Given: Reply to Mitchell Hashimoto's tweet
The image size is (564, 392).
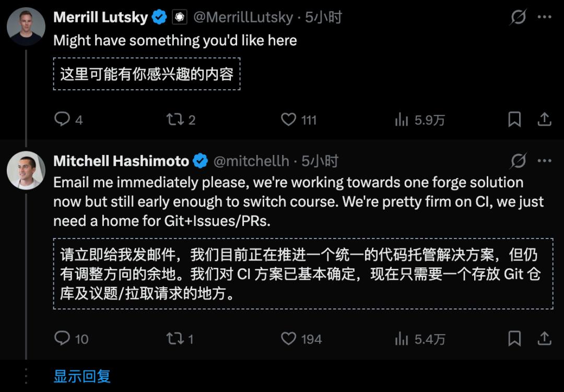Looking at the screenshot, I should 62,339.
